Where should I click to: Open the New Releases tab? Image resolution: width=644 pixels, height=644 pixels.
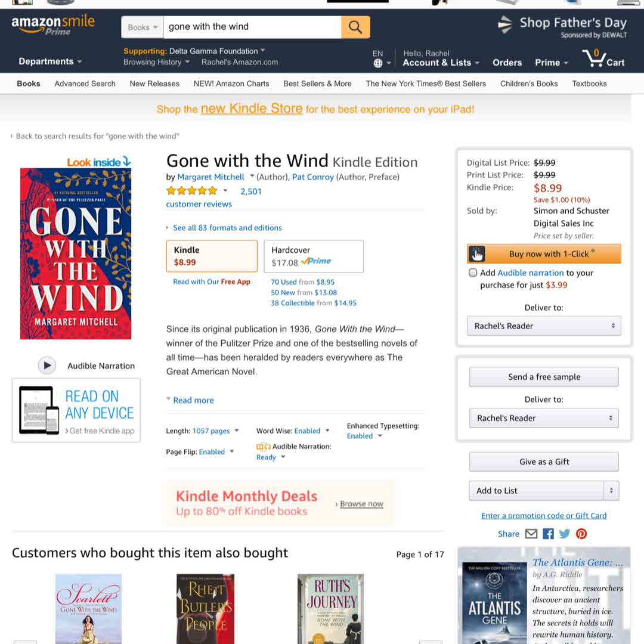(x=154, y=84)
